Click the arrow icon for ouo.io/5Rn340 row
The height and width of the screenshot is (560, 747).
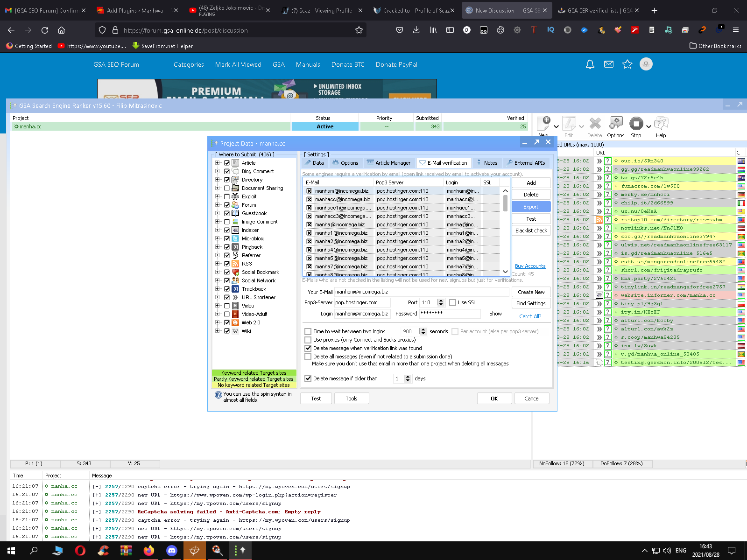599,161
